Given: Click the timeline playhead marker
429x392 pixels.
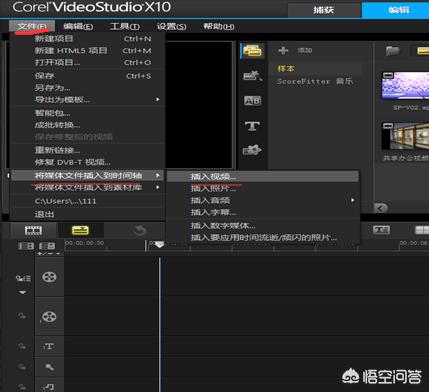Looking at the screenshot, I should click(x=160, y=244).
